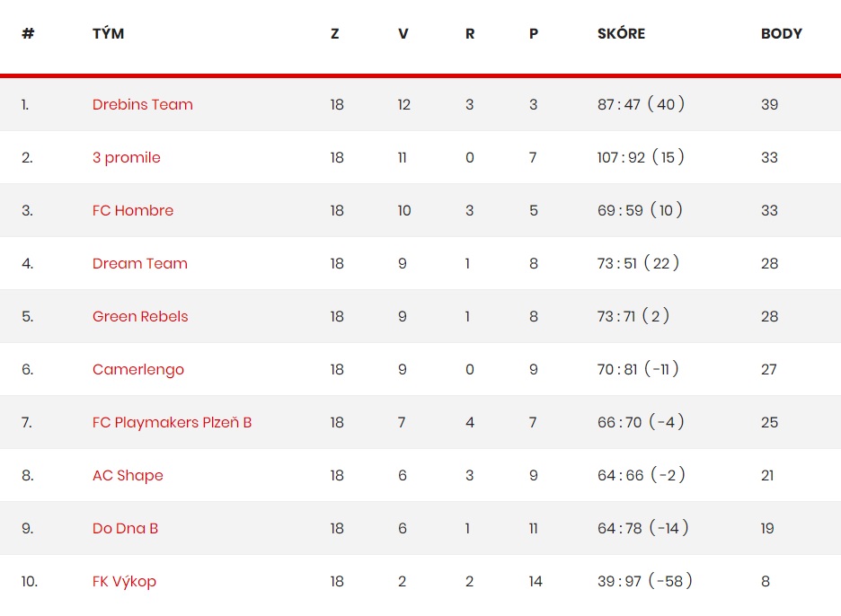Click Drebins Team score 87:47
The image size is (841, 616).
click(x=619, y=104)
